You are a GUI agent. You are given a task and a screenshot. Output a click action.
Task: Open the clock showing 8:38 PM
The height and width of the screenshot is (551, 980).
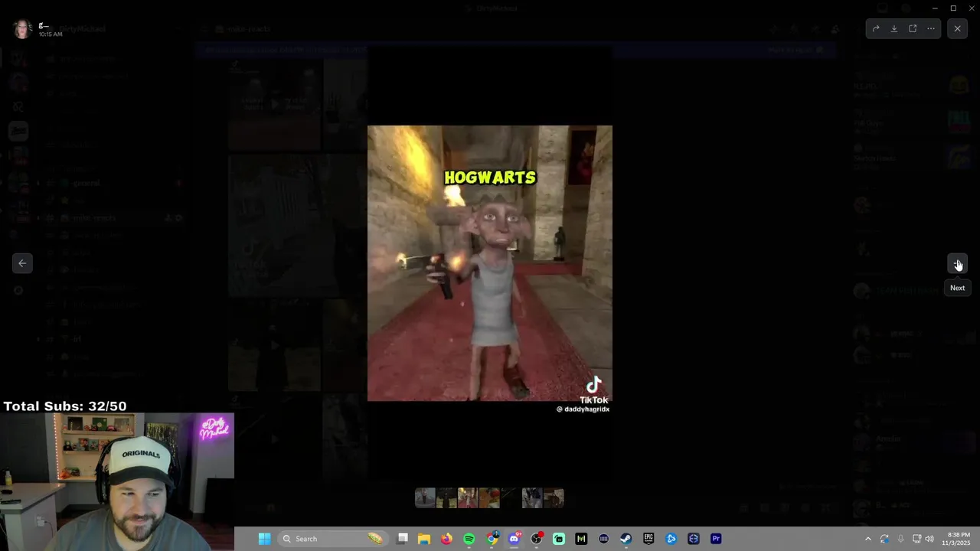pyautogui.click(x=958, y=539)
